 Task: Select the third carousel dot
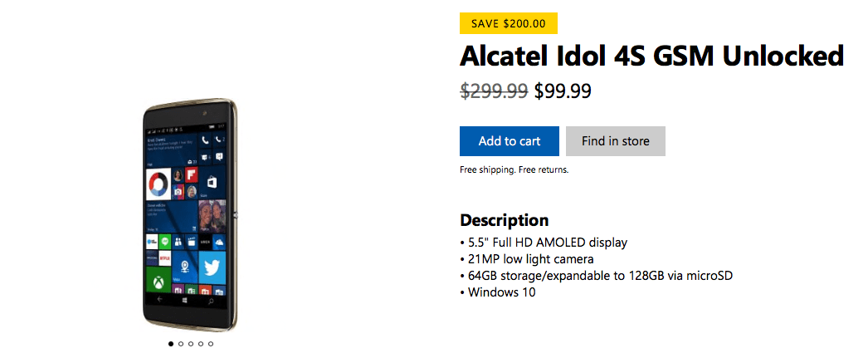point(191,343)
